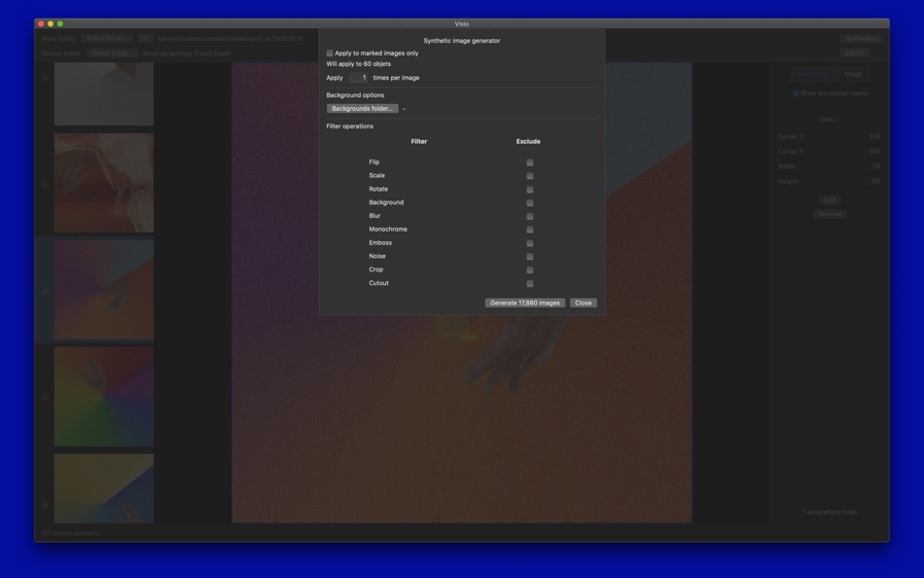Screen dimensions: 924x578
Task: Select the purple orange hand thumbnail
Action: pyautogui.click(x=104, y=290)
